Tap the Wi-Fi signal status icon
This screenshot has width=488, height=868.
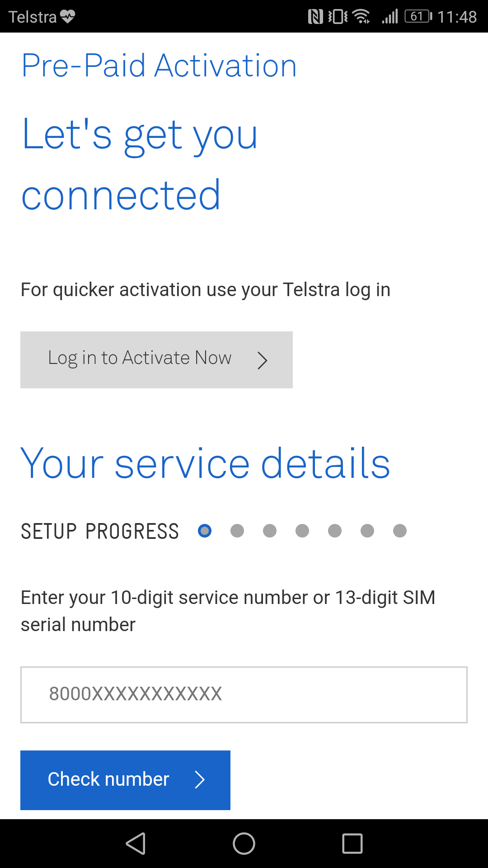361,17
